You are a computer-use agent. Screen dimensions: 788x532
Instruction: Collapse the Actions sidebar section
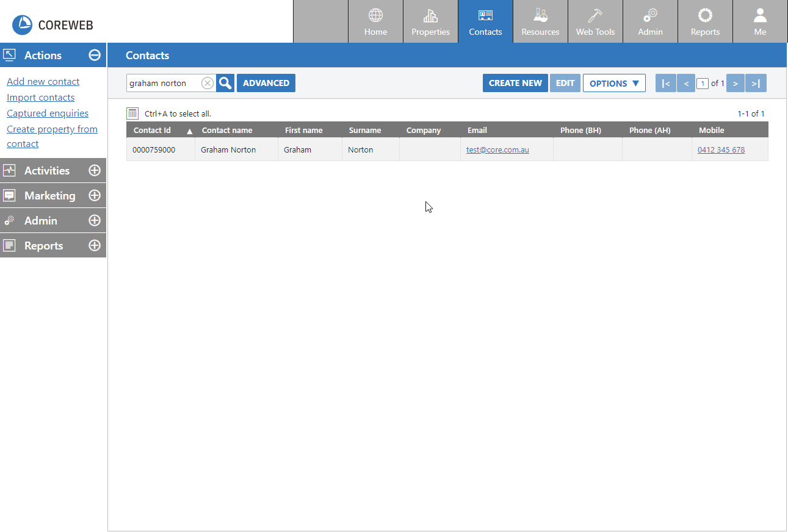click(x=95, y=55)
